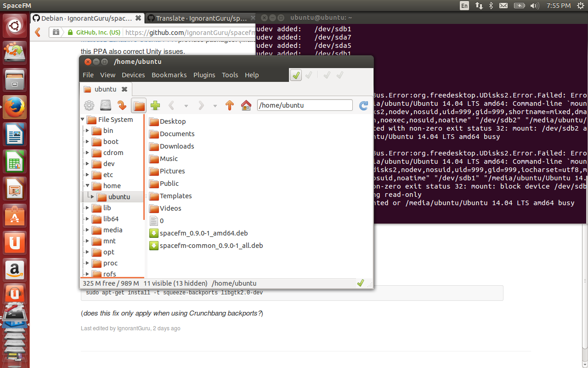
Task: Open Ubuntu Dash from launcher
Action: (15, 26)
